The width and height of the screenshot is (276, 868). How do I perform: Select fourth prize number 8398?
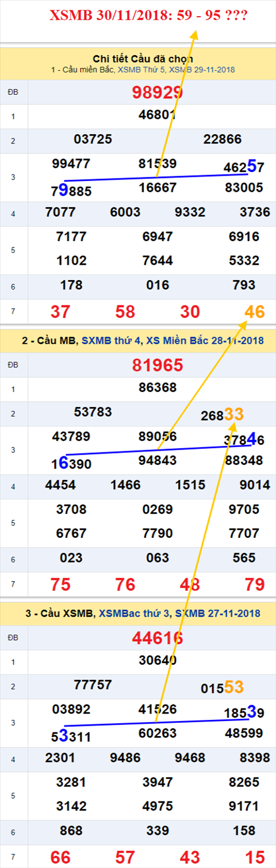(x=255, y=757)
